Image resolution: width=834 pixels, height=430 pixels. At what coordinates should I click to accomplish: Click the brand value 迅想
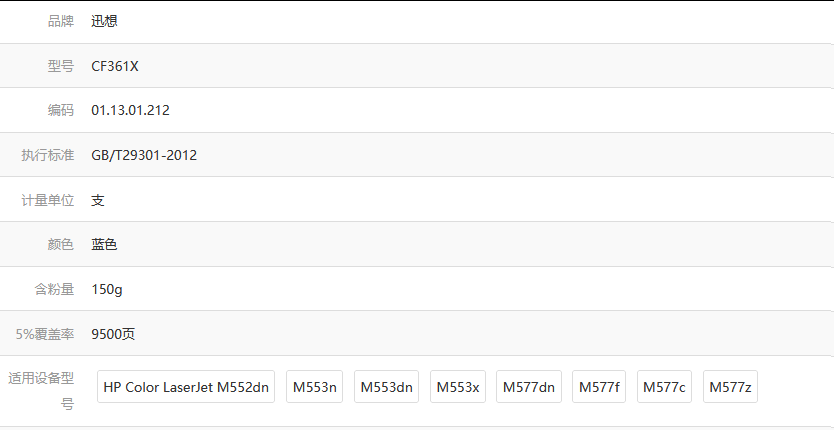click(x=104, y=21)
